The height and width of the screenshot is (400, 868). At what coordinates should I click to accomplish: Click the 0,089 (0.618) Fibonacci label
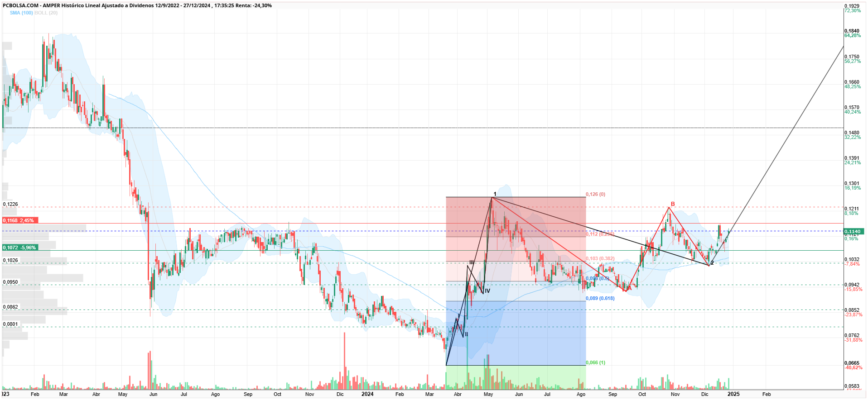600,298
